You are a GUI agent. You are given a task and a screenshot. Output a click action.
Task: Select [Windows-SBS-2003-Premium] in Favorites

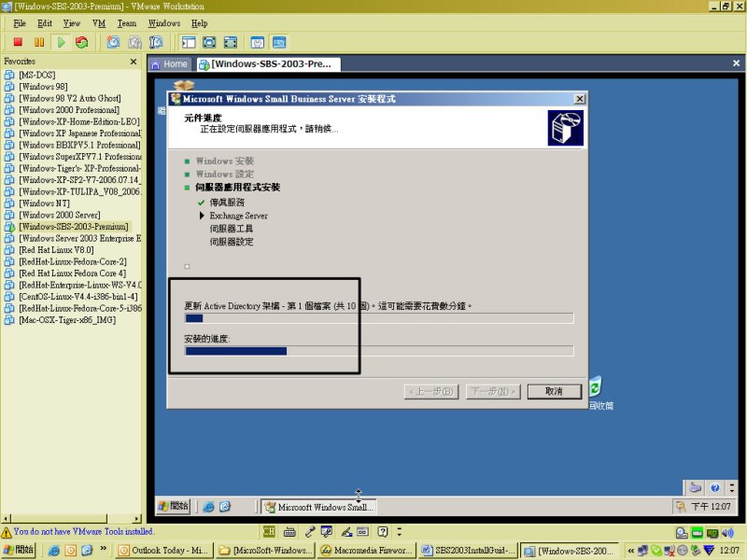[74, 227]
